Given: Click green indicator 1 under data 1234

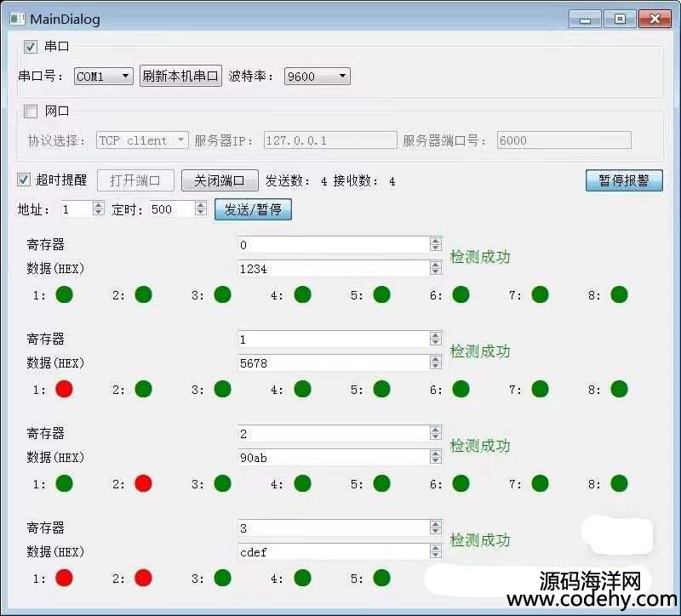Looking at the screenshot, I should [x=65, y=294].
